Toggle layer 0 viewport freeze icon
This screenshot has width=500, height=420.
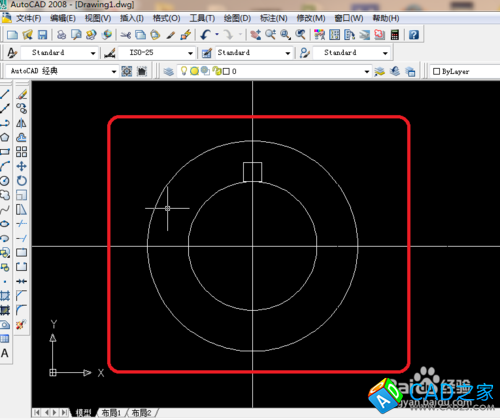pyautogui.click(x=205, y=71)
